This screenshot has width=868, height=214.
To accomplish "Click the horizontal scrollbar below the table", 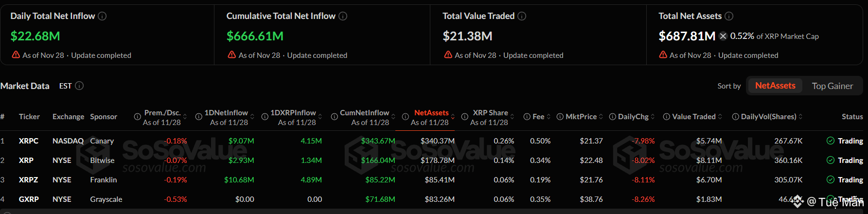I will click(434, 212).
